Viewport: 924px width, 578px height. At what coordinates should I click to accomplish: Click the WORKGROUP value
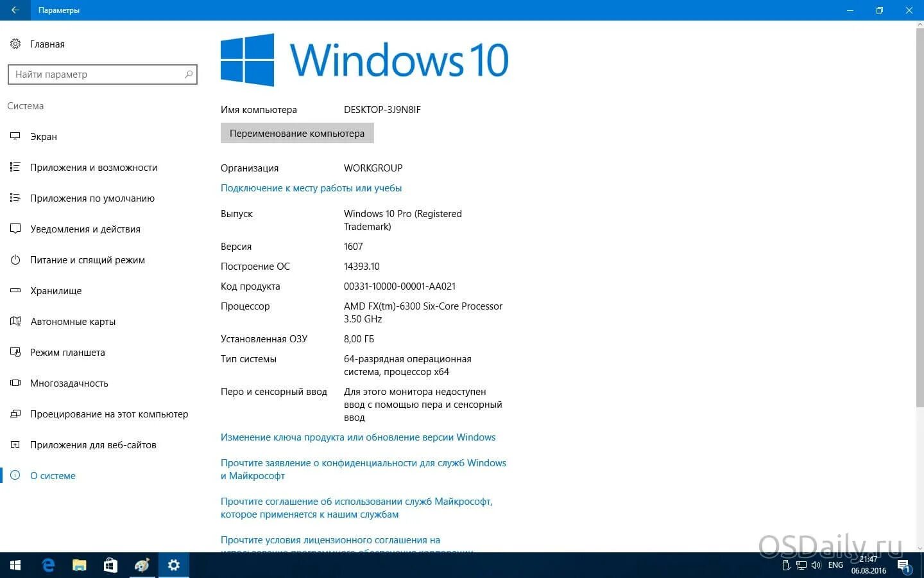[x=373, y=168]
